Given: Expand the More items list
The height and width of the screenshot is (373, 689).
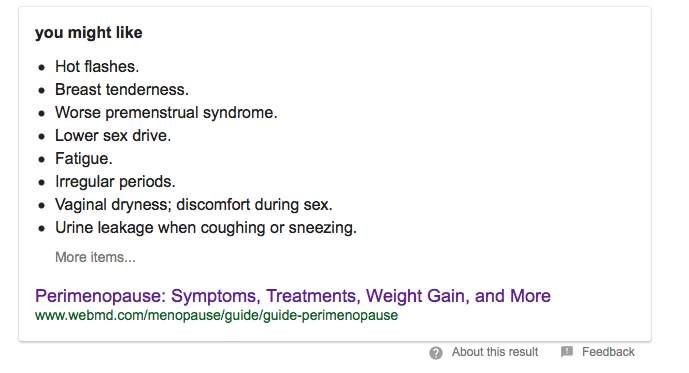Looking at the screenshot, I should 95,257.
